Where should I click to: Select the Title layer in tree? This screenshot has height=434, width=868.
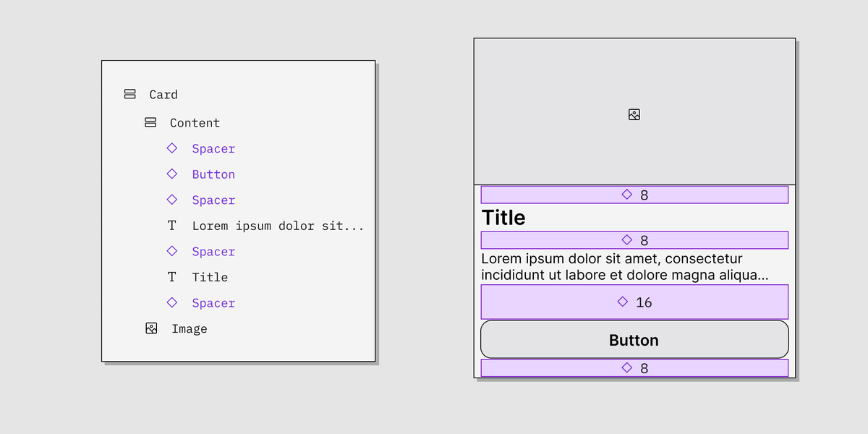point(210,277)
